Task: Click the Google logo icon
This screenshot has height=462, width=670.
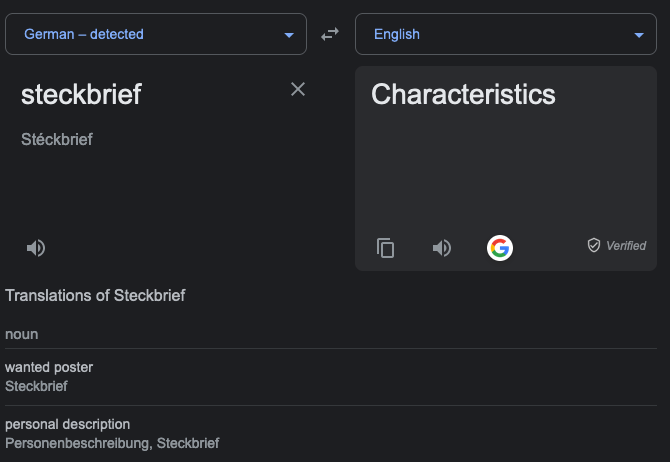Action: (x=500, y=248)
